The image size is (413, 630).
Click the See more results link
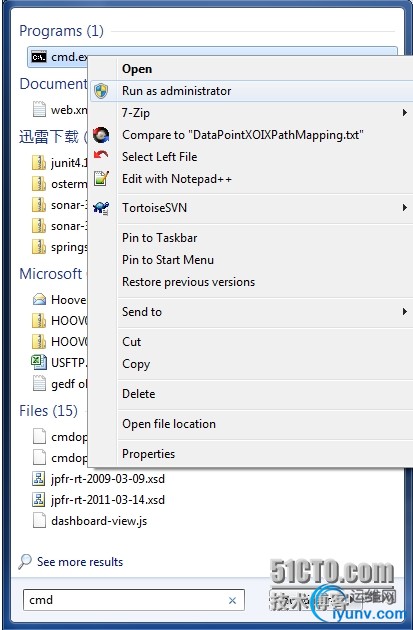(x=80, y=562)
